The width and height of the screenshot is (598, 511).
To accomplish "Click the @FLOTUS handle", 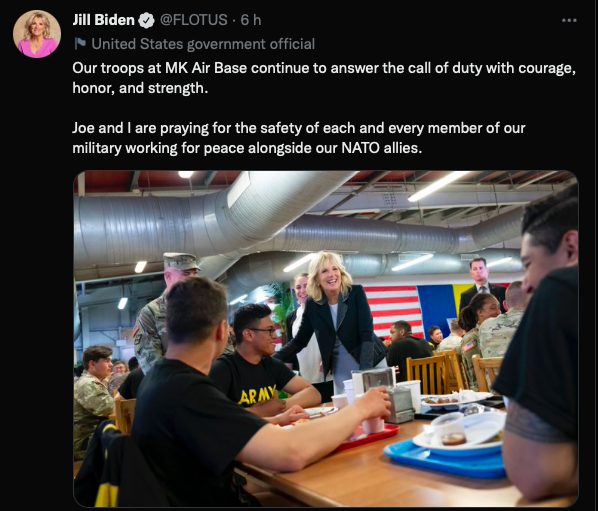I will (x=193, y=20).
